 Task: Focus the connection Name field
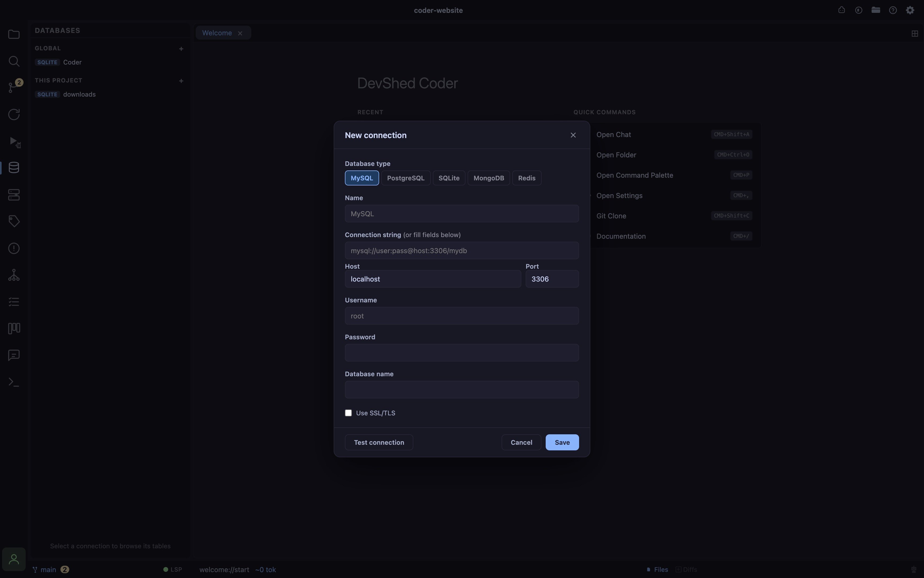tap(462, 214)
